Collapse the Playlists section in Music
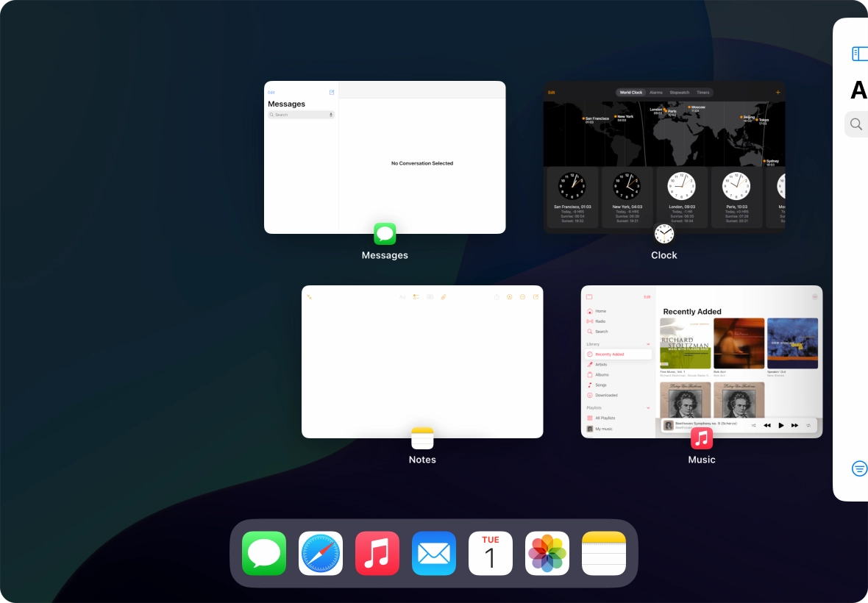The image size is (868, 603). (648, 407)
